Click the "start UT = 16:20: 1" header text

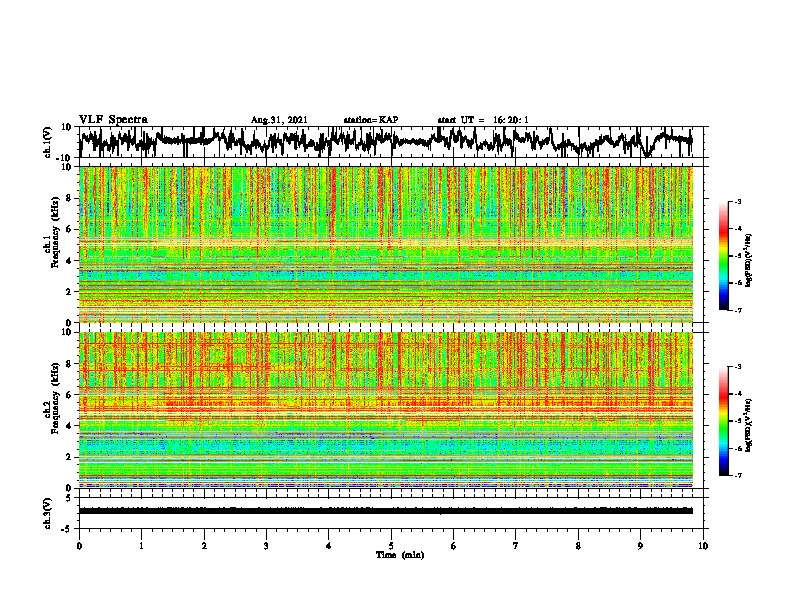(483, 120)
